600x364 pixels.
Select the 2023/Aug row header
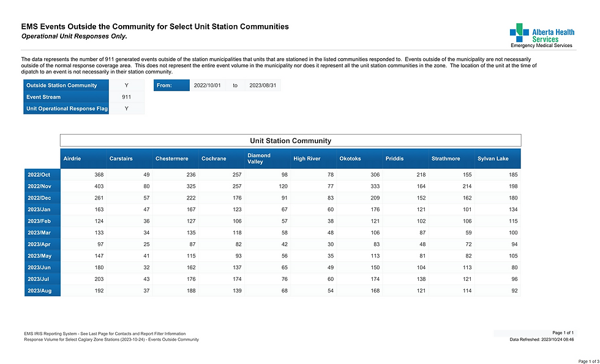[x=42, y=291]
